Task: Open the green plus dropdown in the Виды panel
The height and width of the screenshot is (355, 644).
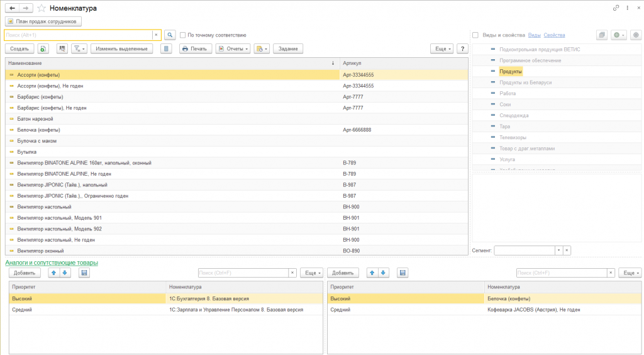Action: click(x=619, y=35)
